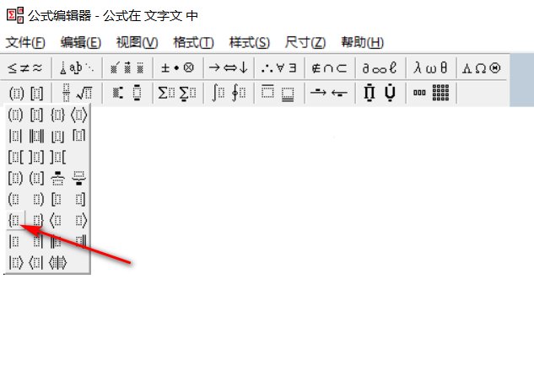The width and height of the screenshot is (534, 392).
Task: Expand the uppercase Greek palette (ΛΩΘ)
Action: tap(481, 68)
